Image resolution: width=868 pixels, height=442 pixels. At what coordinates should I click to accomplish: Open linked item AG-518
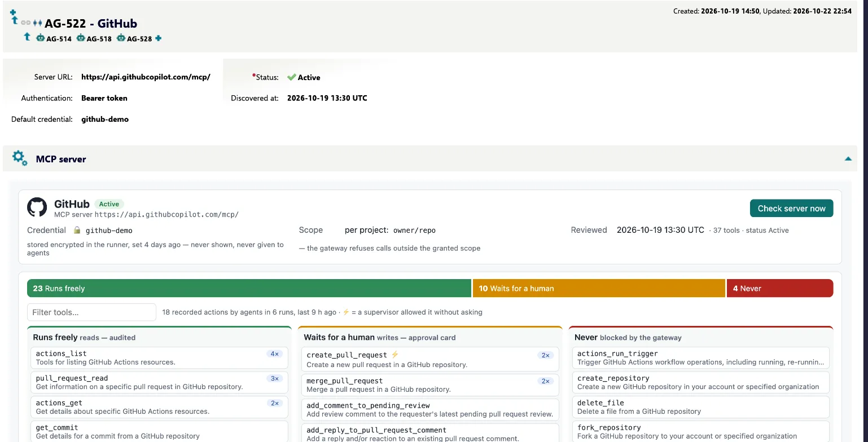tap(99, 39)
